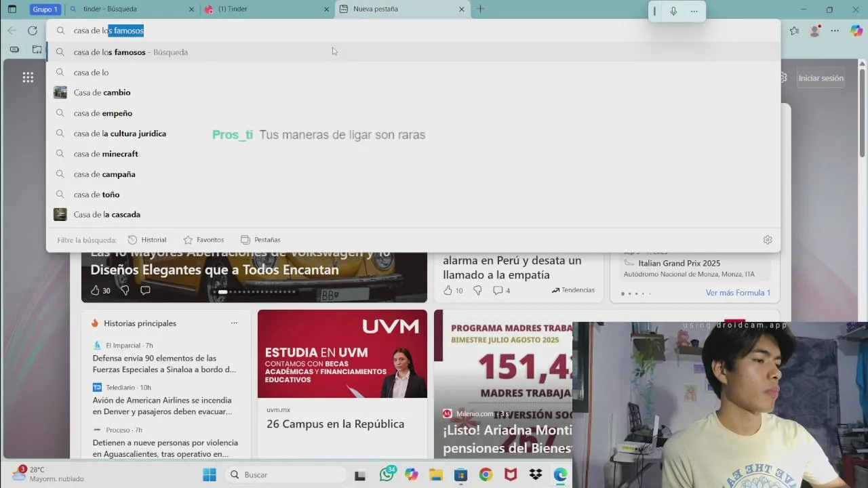Select suggestion casa de empeño
Screen dimensions: 868x488
tap(413, 113)
